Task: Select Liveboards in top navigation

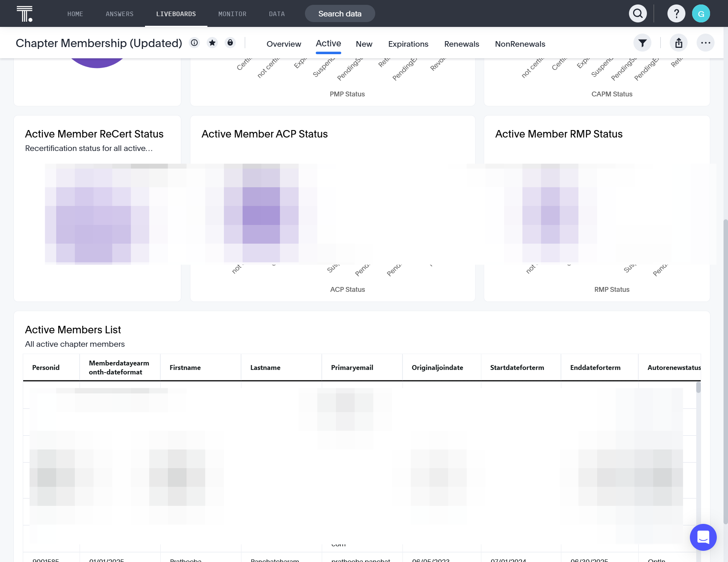Action: pyautogui.click(x=176, y=14)
